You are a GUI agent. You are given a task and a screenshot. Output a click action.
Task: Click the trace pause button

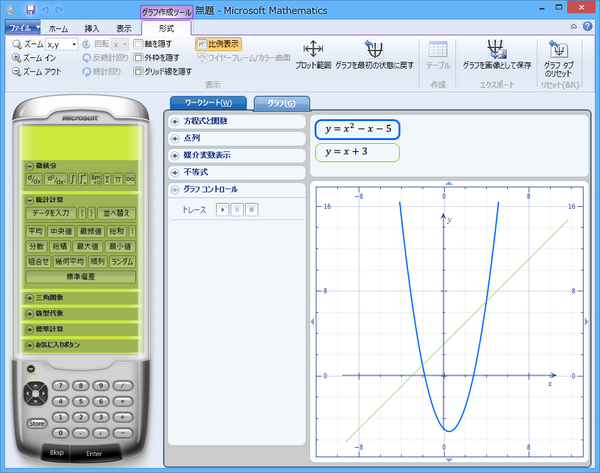pos(237,209)
